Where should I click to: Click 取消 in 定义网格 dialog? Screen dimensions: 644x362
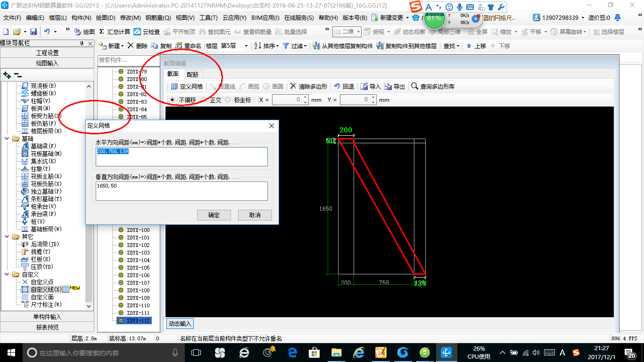(255, 215)
